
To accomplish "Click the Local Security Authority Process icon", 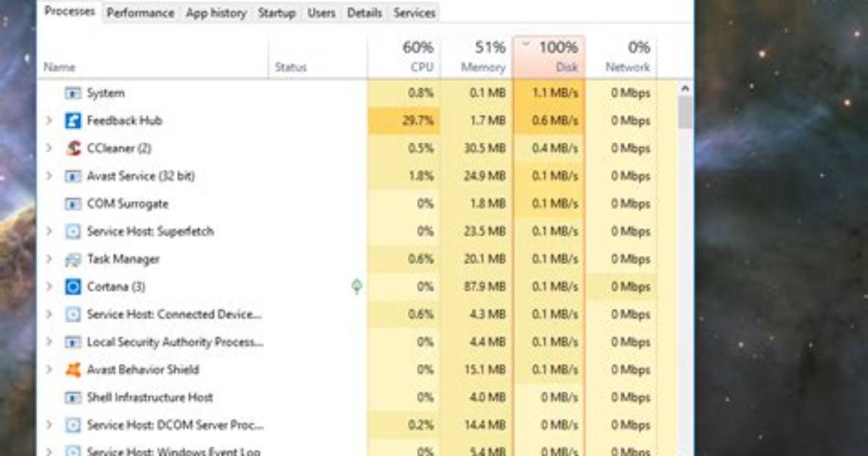I will coord(73,343).
